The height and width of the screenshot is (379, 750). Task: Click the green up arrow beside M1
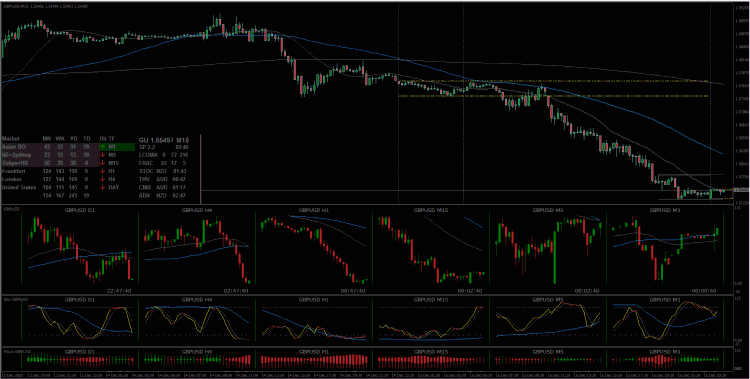pyautogui.click(x=102, y=147)
